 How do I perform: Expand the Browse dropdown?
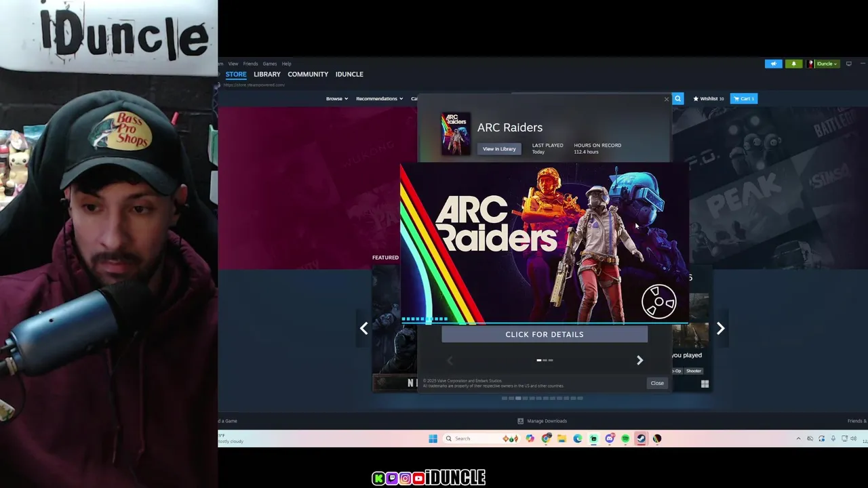point(337,98)
